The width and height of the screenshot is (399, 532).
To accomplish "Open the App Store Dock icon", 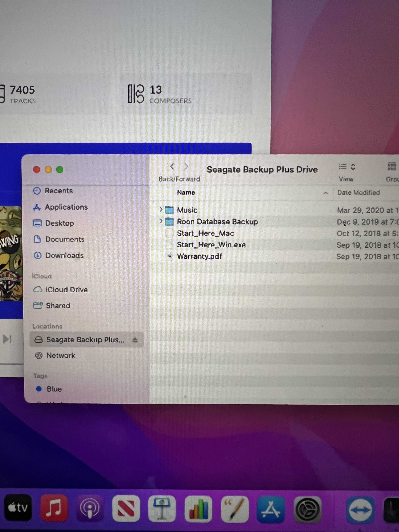I will click(x=271, y=509).
